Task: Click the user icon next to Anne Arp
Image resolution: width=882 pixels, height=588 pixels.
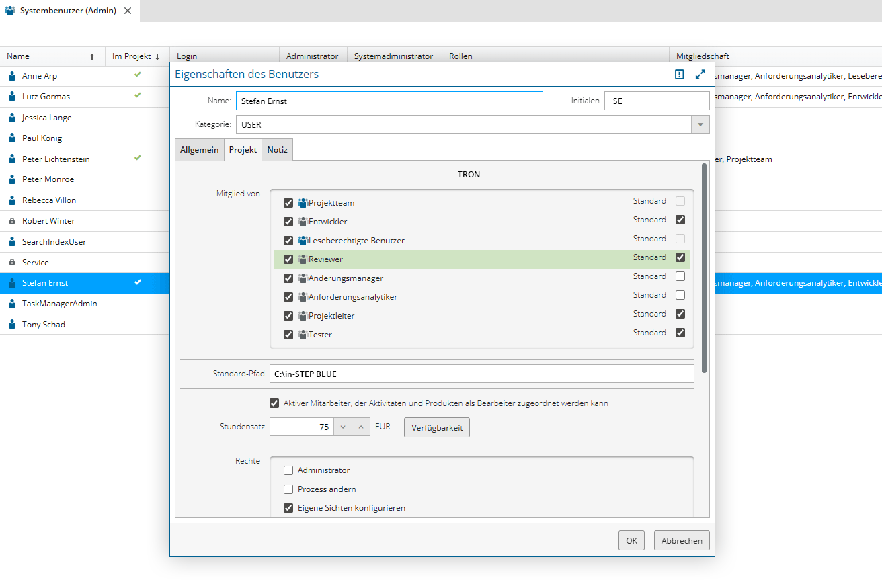Action: click(12, 76)
